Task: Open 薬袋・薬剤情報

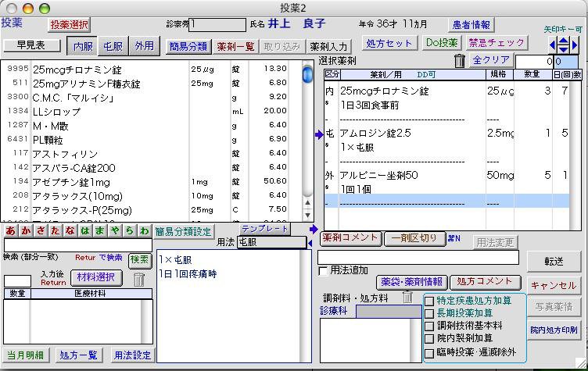Action: (x=412, y=281)
